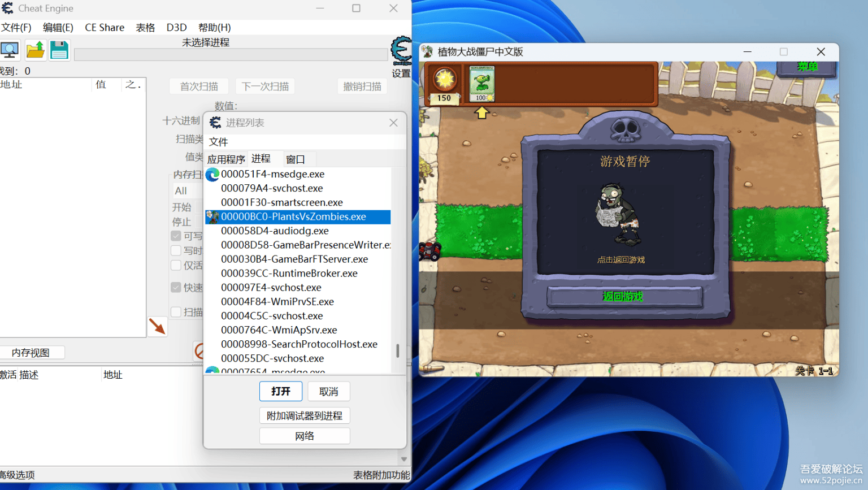Toggle the 可写 checkbox
868x490 pixels.
176,236
